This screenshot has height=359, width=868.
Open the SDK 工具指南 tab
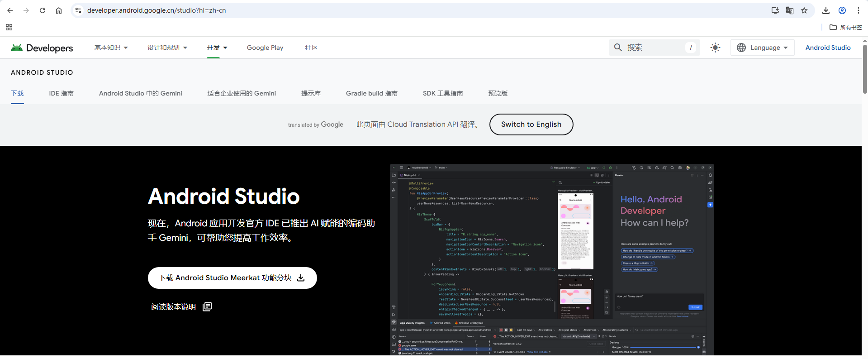(443, 93)
